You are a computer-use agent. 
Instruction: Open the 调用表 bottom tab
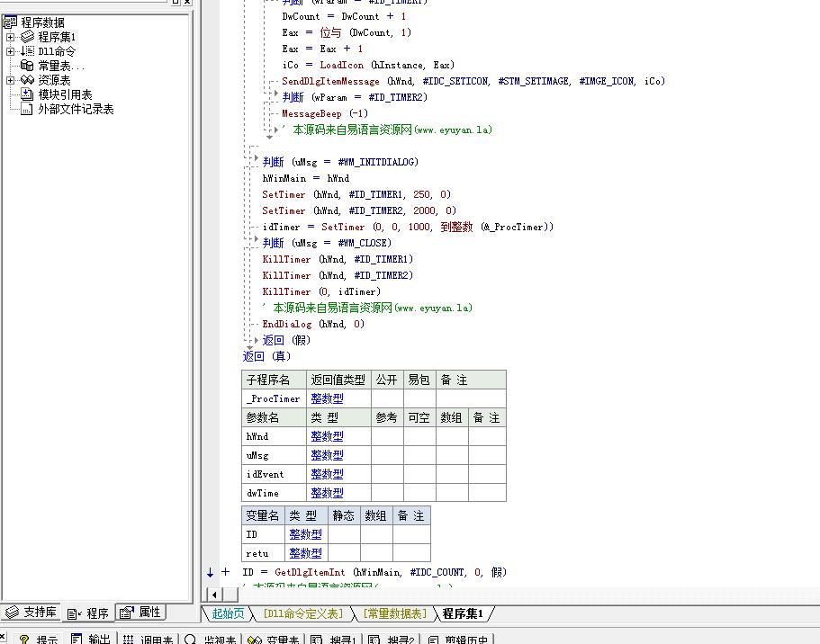[149, 639]
